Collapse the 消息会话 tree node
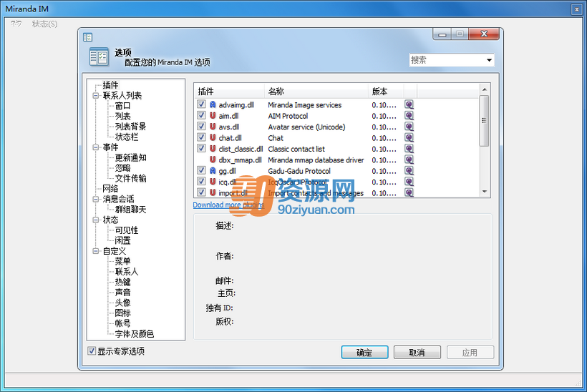Screen dimensions: 587x392 click(96, 199)
